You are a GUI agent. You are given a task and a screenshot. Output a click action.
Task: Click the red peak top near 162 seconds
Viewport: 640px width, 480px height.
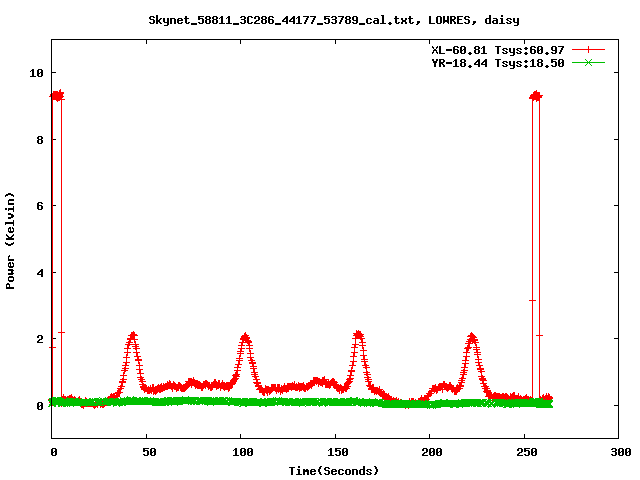tap(358, 335)
